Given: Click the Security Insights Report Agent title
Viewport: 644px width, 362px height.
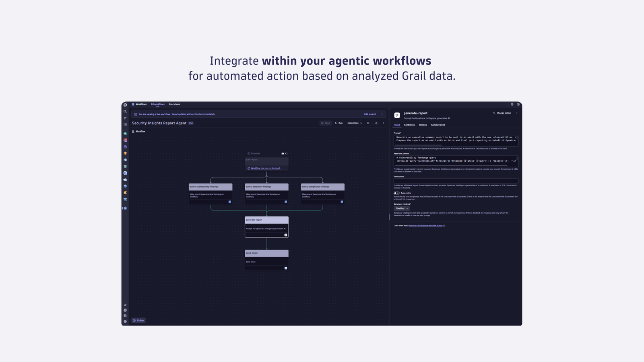Looking at the screenshot, I should coord(159,123).
